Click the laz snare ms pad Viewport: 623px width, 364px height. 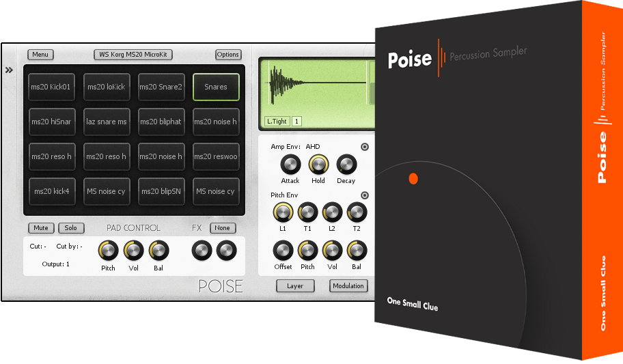coord(107,122)
